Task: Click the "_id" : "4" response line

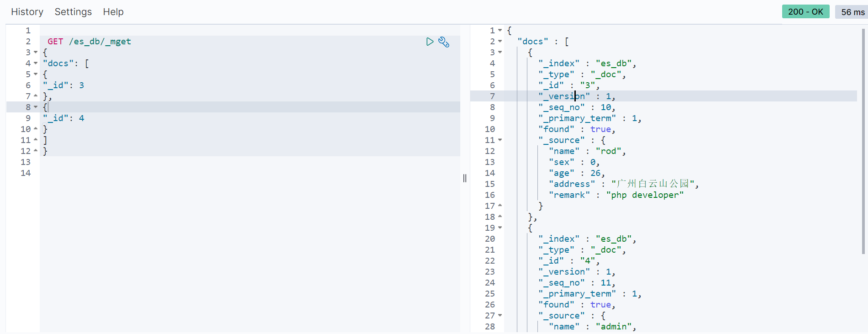Action: coord(569,261)
